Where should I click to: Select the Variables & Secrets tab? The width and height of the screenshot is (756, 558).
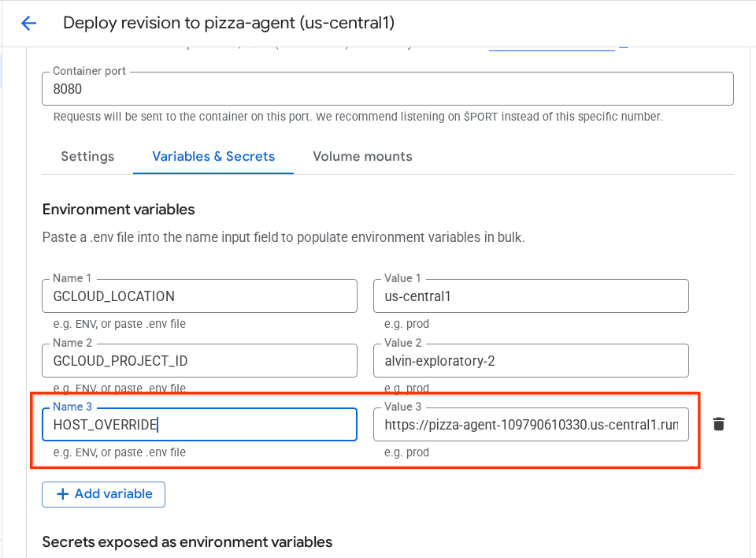pyautogui.click(x=213, y=156)
